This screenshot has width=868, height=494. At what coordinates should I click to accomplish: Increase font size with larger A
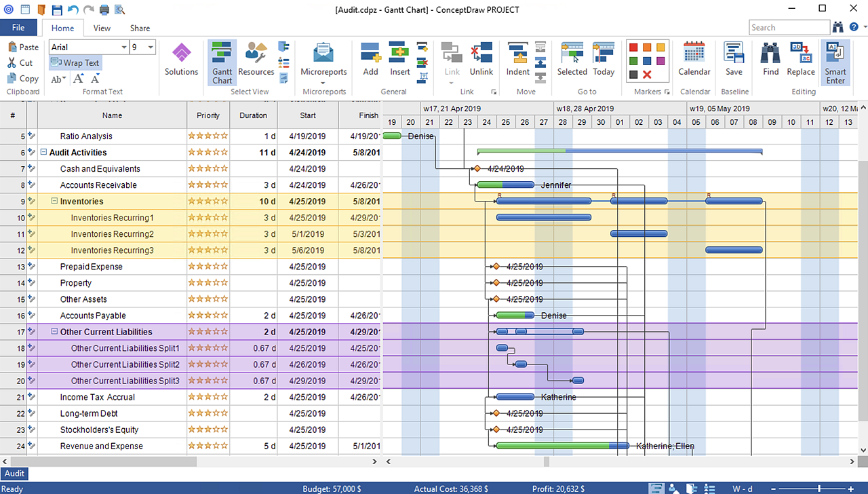pyautogui.click(x=79, y=79)
